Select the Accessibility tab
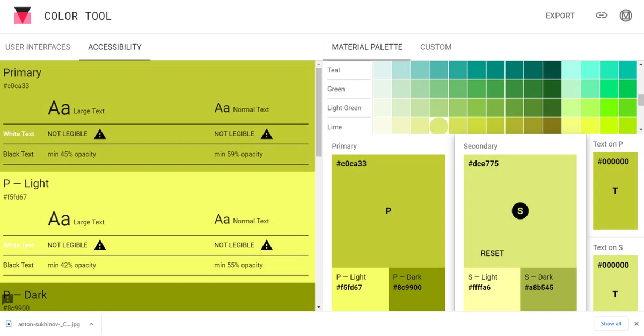 [115, 47]
